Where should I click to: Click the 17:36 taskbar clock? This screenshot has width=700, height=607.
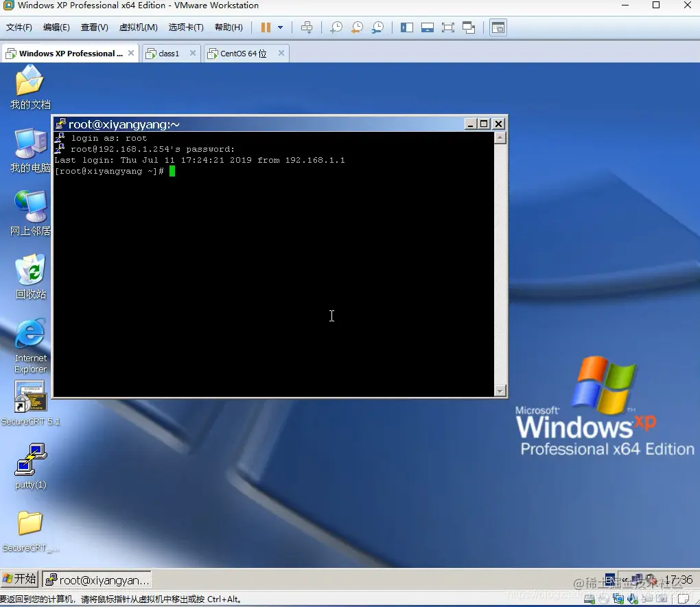click(x=679, y=580)
